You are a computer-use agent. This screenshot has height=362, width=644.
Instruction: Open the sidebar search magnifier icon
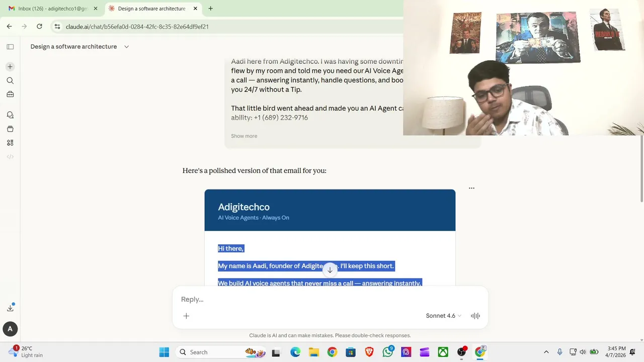pyautogui.click(x=10, y=80)
